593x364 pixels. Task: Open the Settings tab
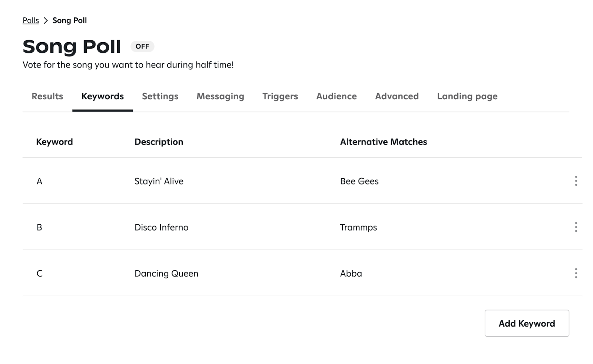[x=160, y=96]
